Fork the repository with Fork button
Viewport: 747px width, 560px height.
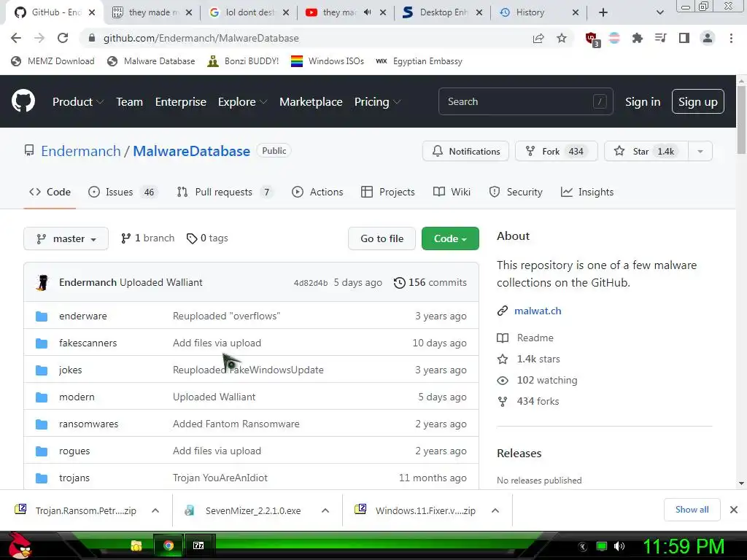[556, 152]
